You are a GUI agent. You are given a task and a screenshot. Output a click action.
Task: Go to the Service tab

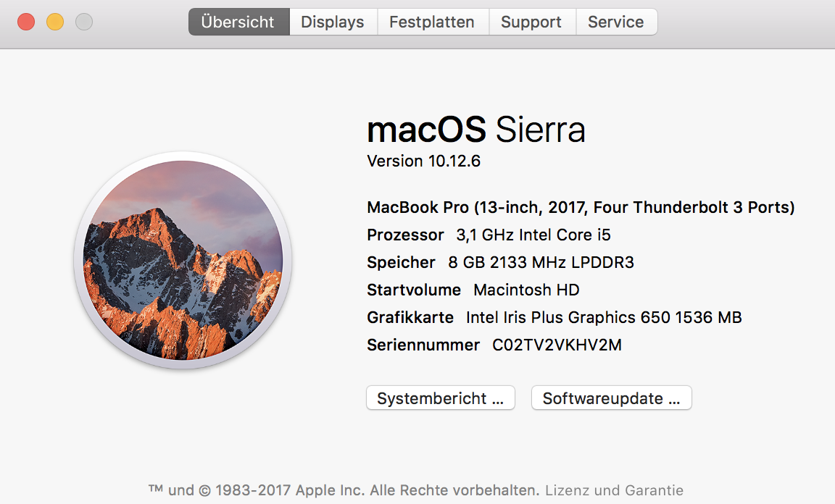pyautogui.click(x=615, y=22)
